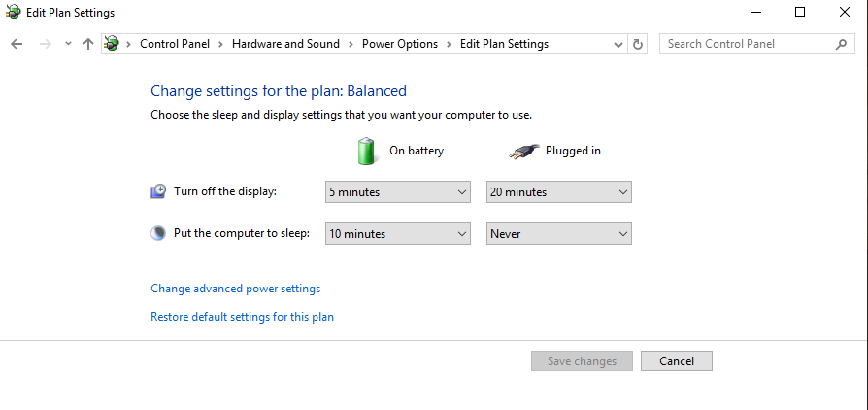The width and height of the screenshot is (868, 410).
Task: Restore default settings for this plan
Action: pos(243,317)
